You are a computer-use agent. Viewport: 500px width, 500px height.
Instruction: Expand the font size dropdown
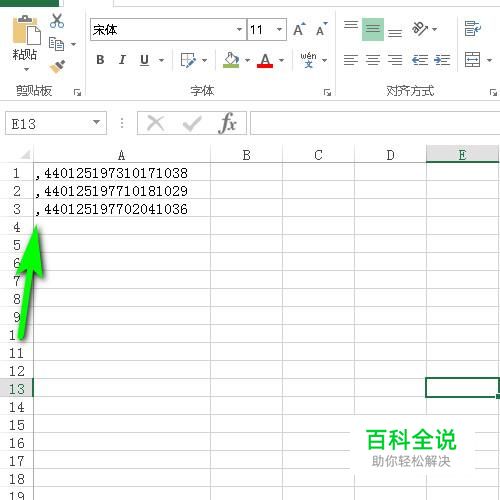point(280,30)
